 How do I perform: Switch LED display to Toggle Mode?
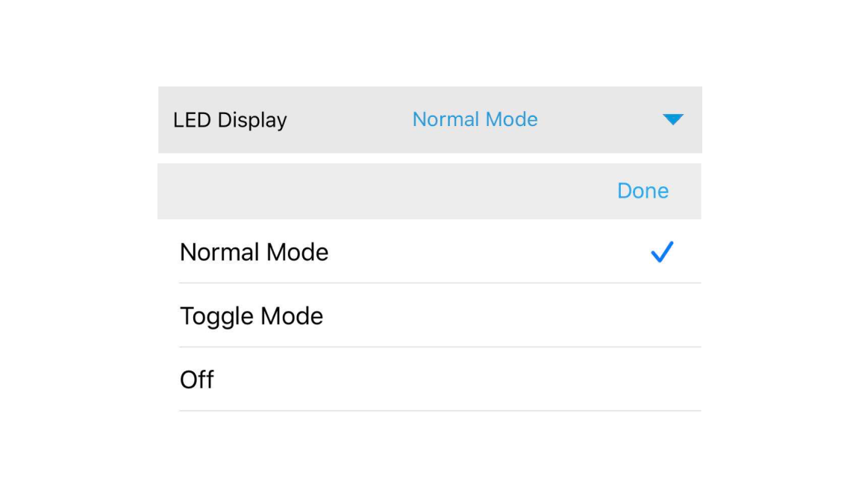(252, 316)
